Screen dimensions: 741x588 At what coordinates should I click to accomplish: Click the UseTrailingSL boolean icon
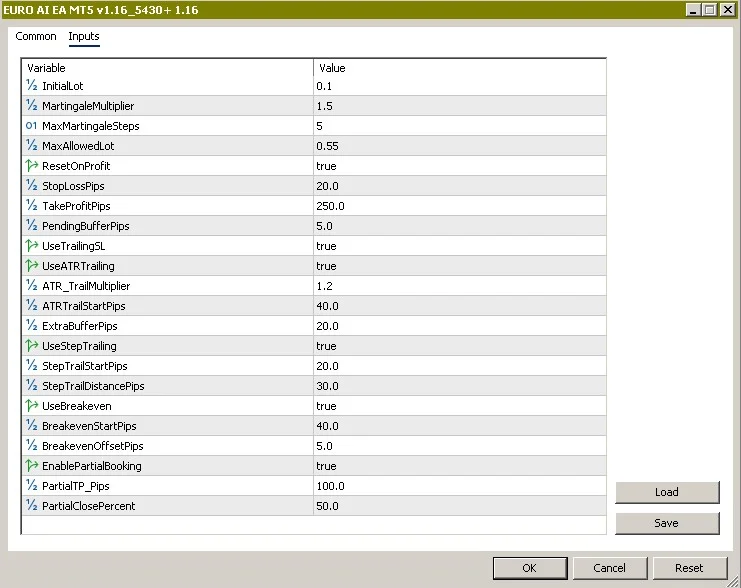tap(32, 246)
